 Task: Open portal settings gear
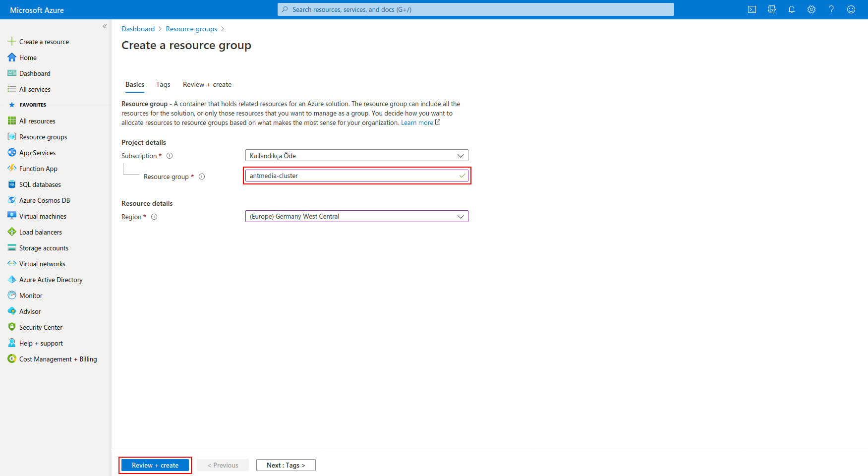pyautogui.click(x=811, y=9)
